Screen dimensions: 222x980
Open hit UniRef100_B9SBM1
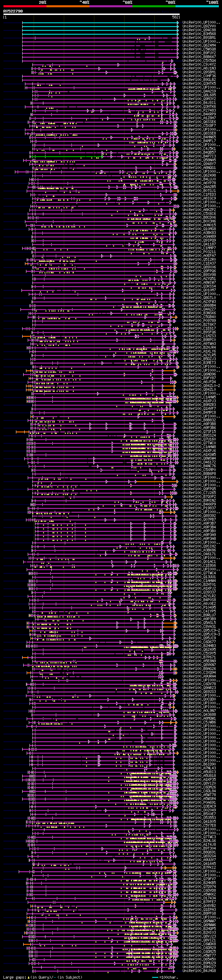pos(199,38)
